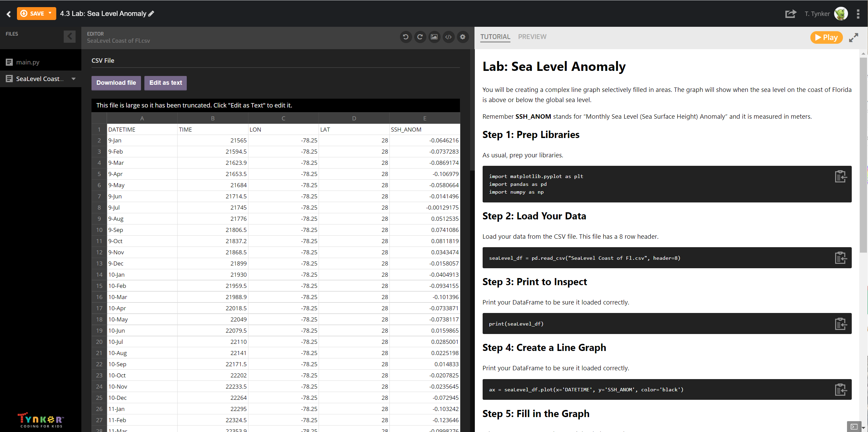
Task: Select row number 14 in CSV table
Action: pos(99,275)
